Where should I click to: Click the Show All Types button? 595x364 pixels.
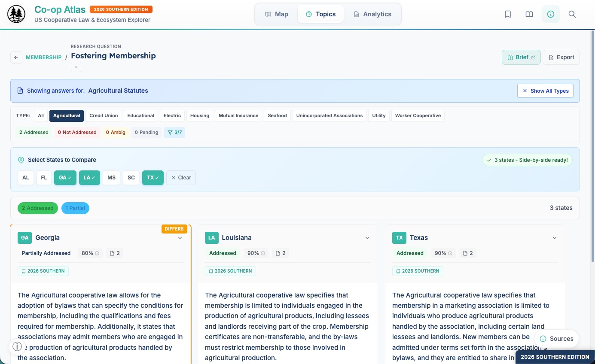(545, 91)
